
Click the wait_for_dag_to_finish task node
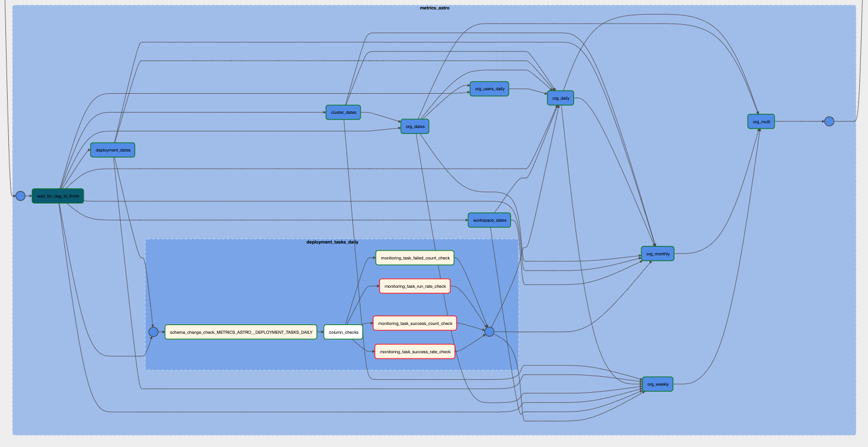pos(58,196)
